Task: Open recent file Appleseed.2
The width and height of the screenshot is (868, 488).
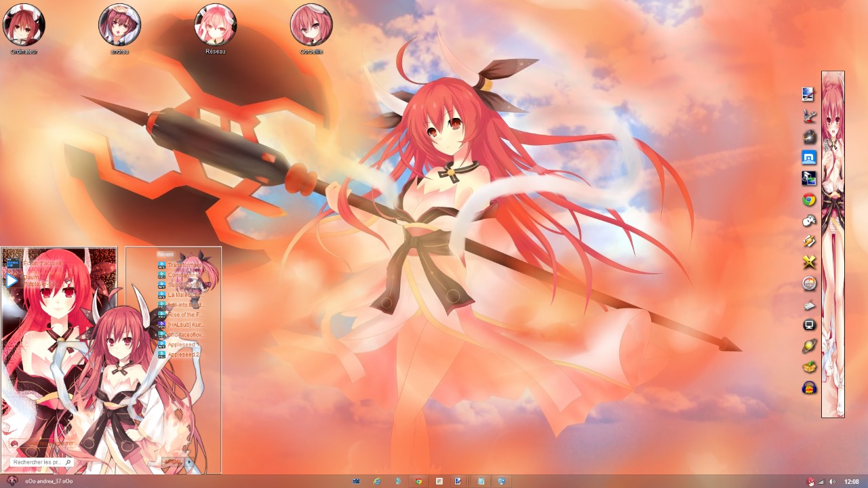Action: click(180, 354)
